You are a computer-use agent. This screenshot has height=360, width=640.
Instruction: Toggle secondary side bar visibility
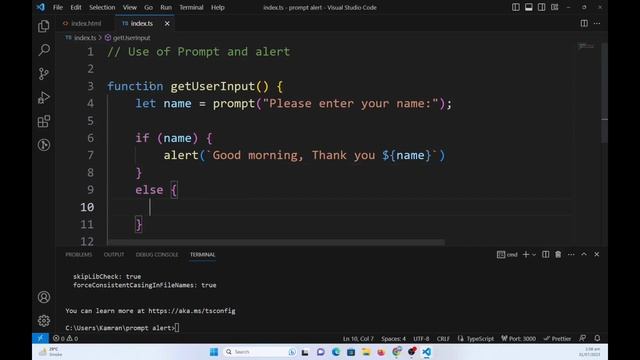click(x=541, y=7)
